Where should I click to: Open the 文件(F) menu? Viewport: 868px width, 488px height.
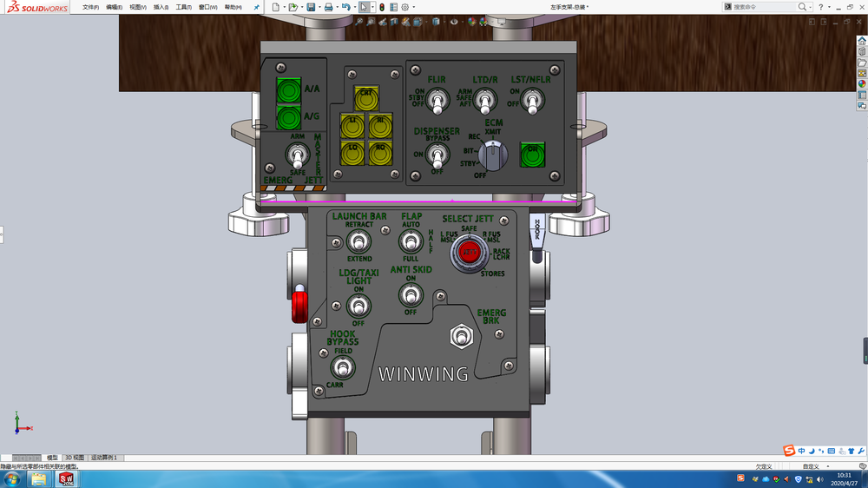pos(91,7)
